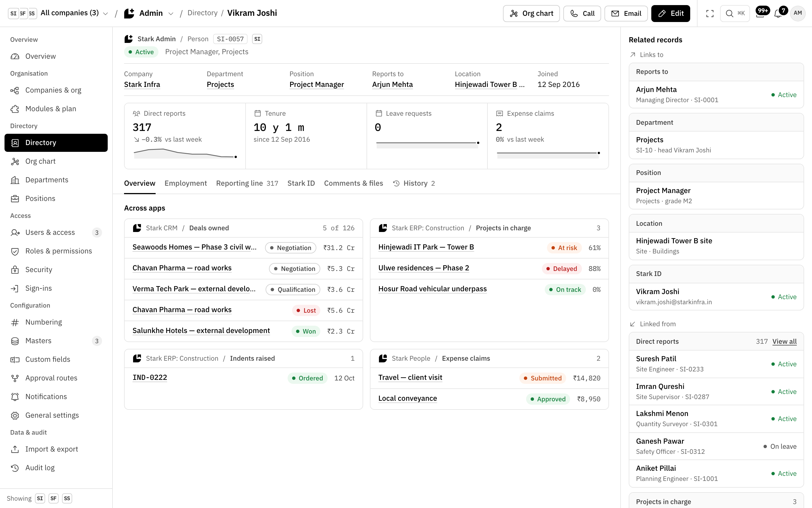Open Departments in the sidebar
The image size is (812, 508).
pos(56,180)
